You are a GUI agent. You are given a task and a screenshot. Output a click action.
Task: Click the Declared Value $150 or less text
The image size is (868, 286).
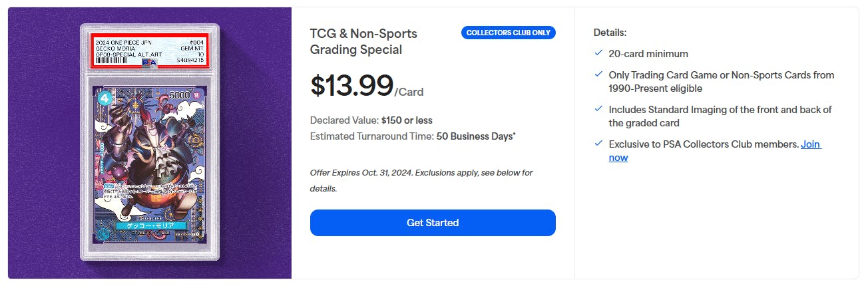click(371, 120)
